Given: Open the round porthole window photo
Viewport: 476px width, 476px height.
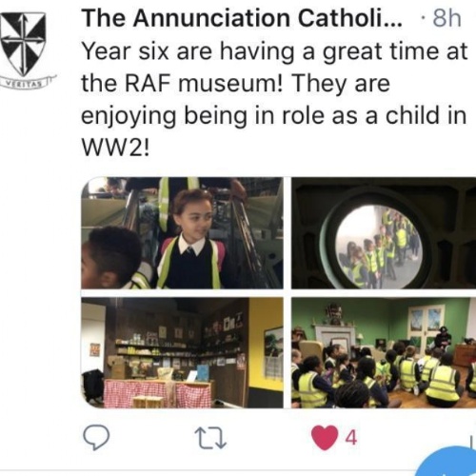Looking at the screenshot, I should coord(384,232).
